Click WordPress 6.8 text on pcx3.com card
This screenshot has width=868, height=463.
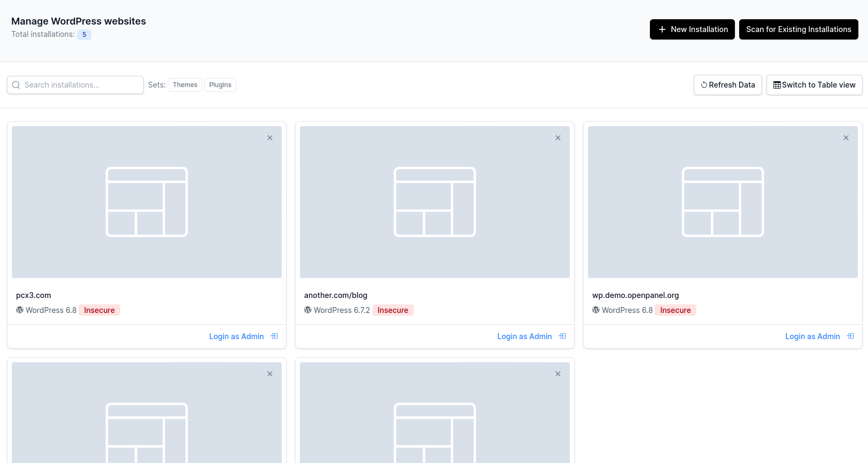coord(51,310)
